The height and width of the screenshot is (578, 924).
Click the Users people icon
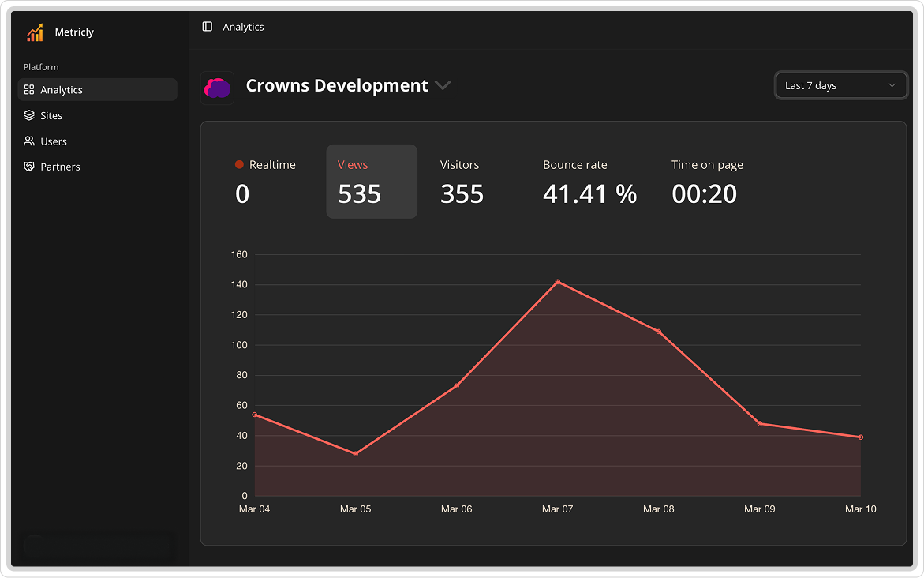[x=29, y=141]
